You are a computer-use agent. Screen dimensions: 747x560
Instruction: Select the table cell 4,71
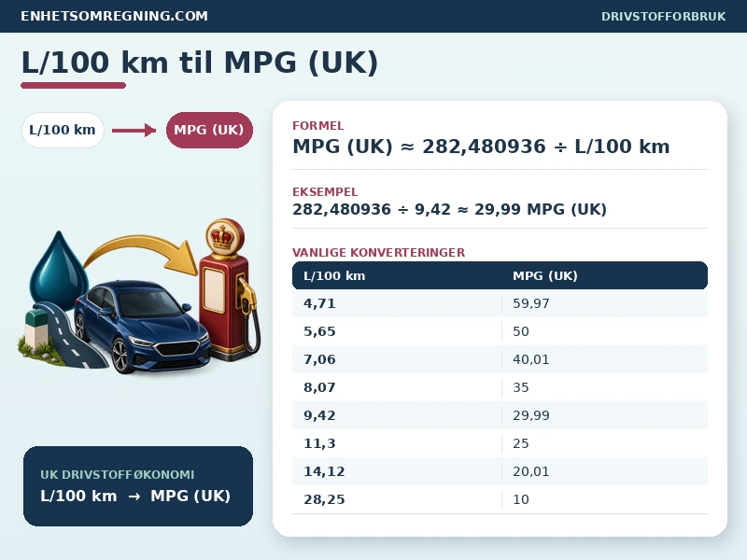[x=319, y=303]
